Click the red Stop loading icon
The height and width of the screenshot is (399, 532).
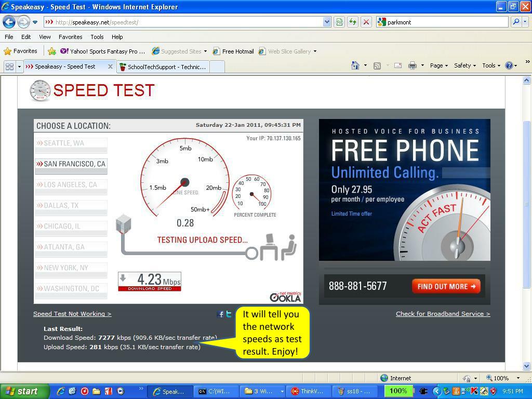coord(366,22)
